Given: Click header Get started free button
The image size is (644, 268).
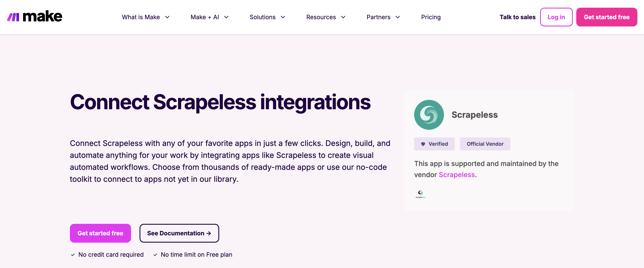Looking at the screenshot, I should pos(607,17).
